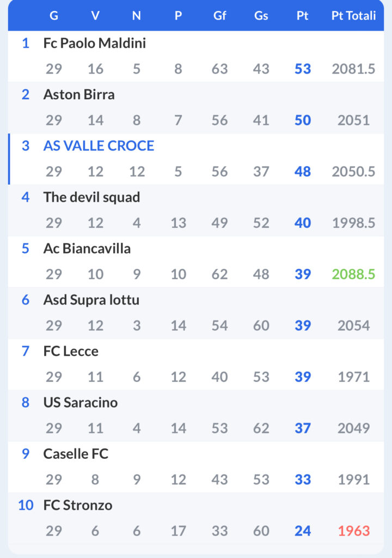Click the green 2088.5 total points value

[353, 275]
